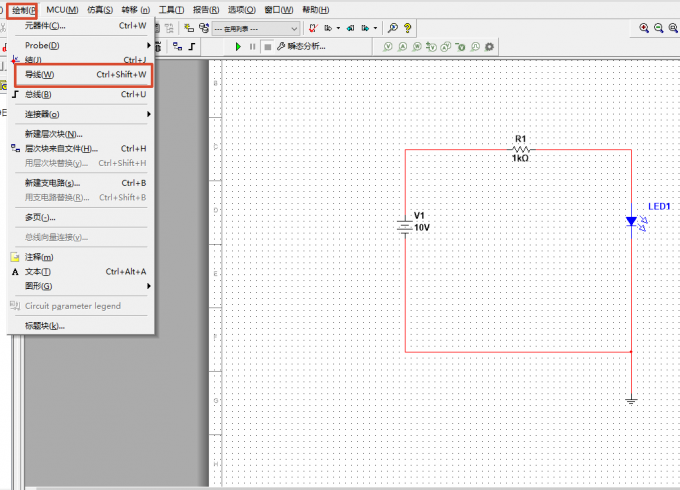
Task: Open the 报告 menu
Action: tap(206, 10)
